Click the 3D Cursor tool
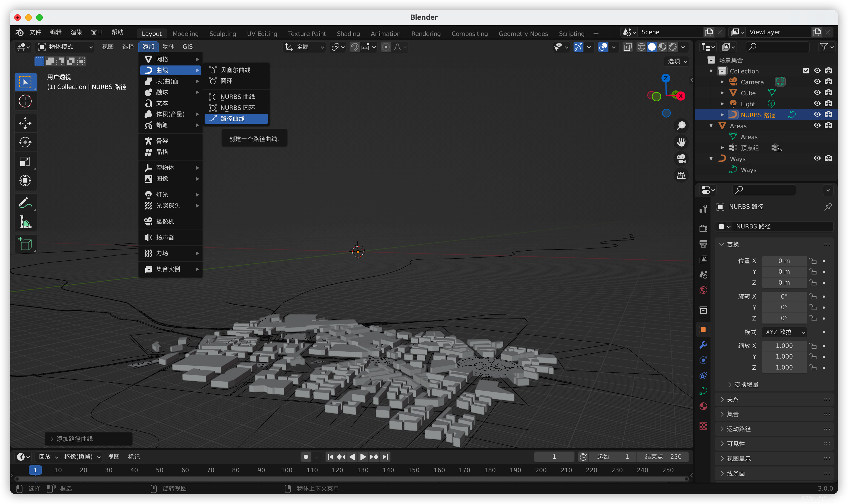 [x=25, y=101]
